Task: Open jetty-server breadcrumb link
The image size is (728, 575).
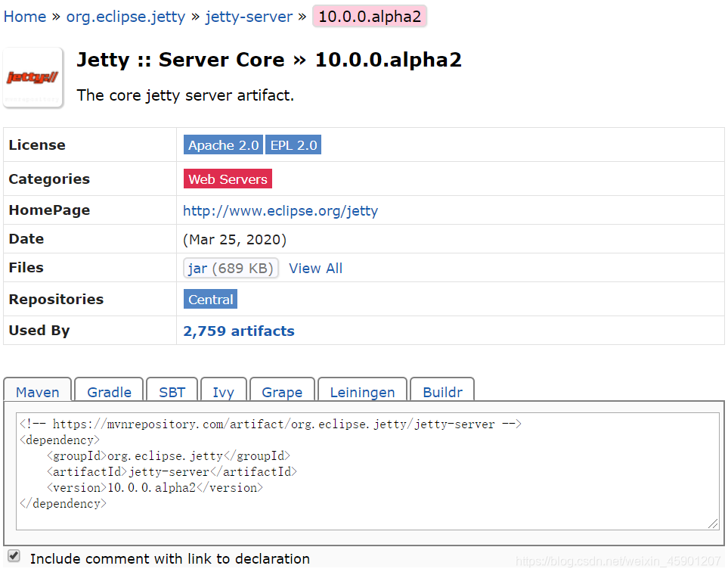Action: coord(249,17)
